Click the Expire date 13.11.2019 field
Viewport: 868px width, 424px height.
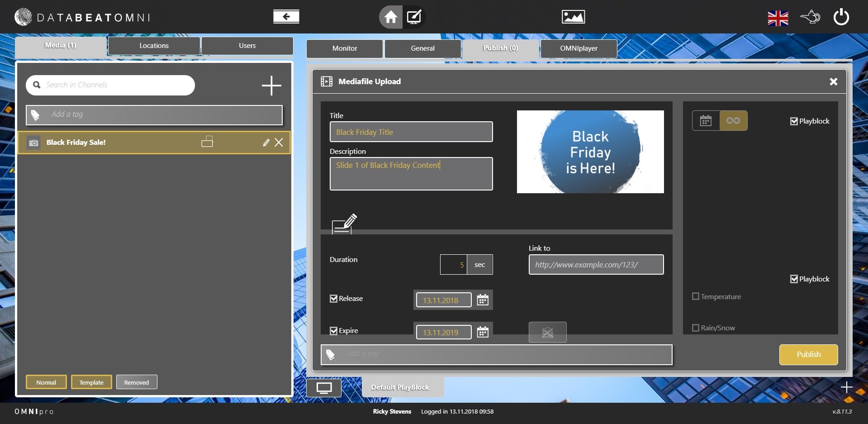[444, 332]
